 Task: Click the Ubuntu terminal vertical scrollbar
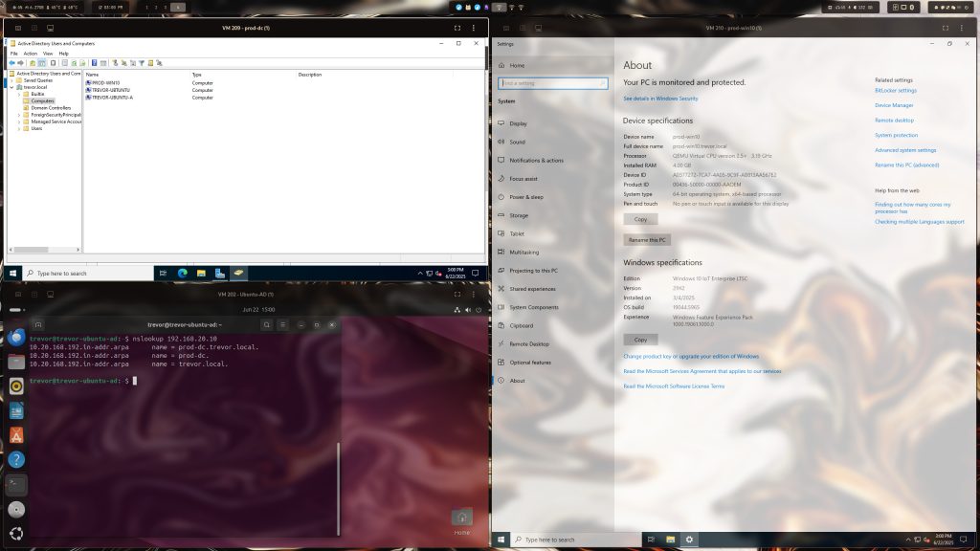pos(338,489)
